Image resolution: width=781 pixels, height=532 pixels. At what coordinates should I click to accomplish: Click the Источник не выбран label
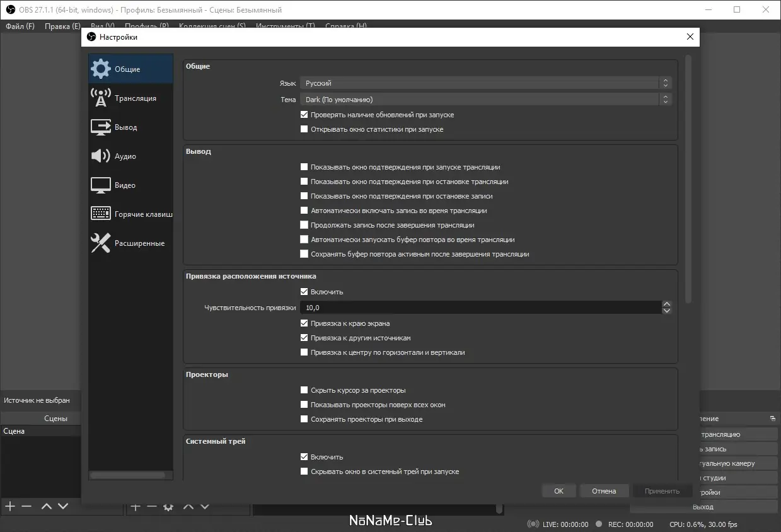coord(37,400)
